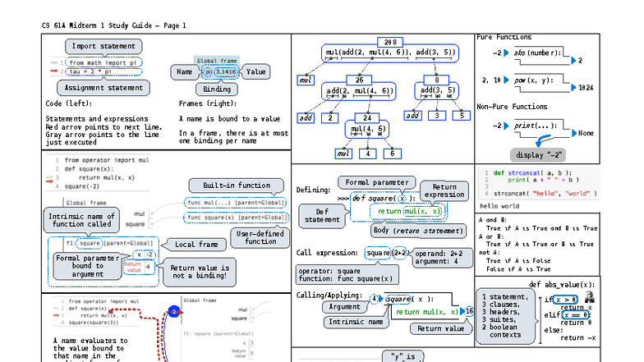Click the 'Pure Functions' heading
This screenshot has height=362, width=644.
tap(504, 37)
